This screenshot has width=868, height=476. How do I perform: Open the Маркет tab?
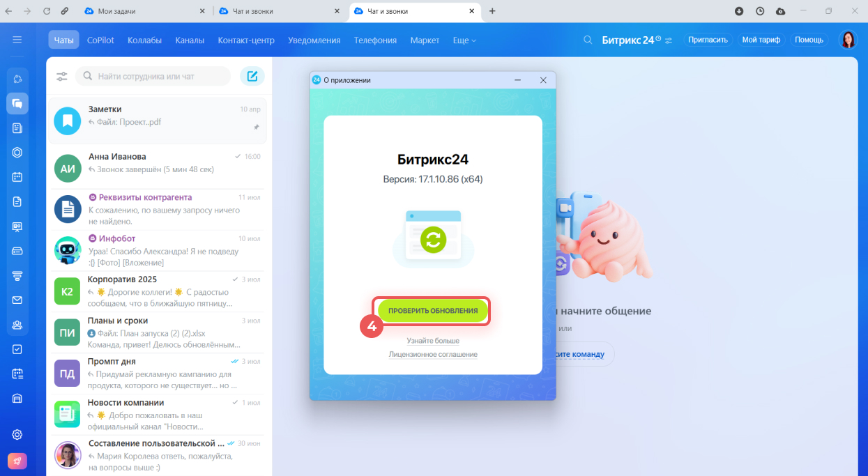coord(425,40)
